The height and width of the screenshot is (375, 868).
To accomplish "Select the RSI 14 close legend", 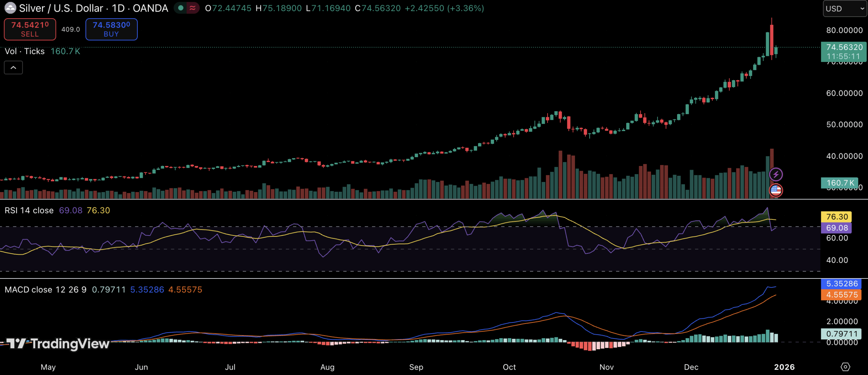I will (29, 210).
